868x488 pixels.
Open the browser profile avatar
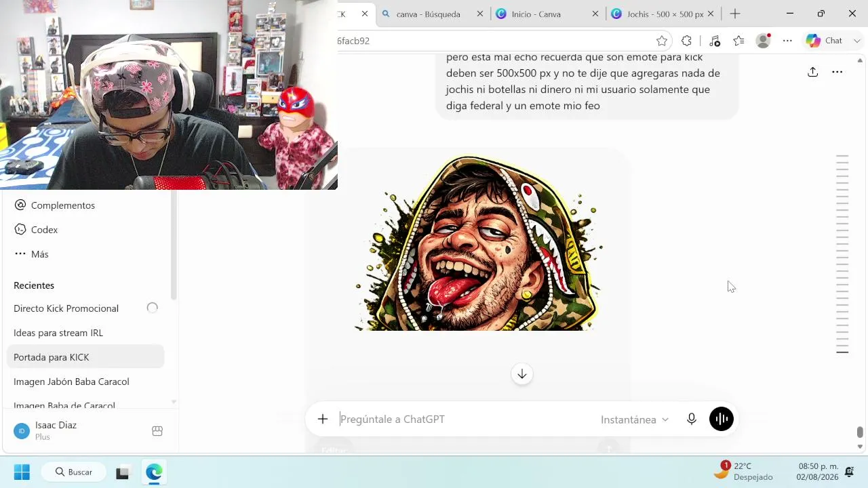click(763, 41)
